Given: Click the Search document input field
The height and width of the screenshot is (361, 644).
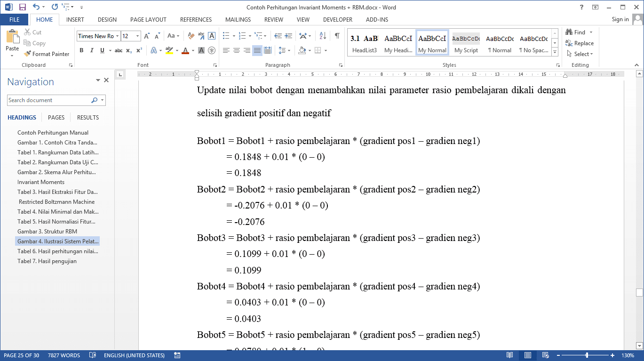Looking at the screenshot, I should tap(48, 100).
